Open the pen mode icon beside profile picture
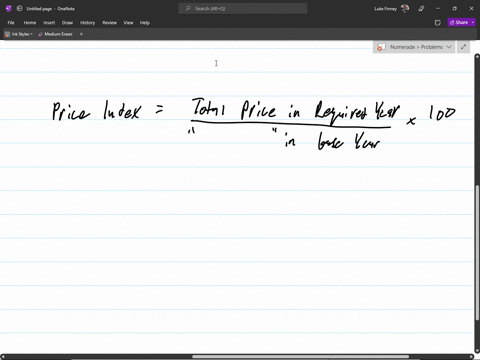 click(421, 9)
